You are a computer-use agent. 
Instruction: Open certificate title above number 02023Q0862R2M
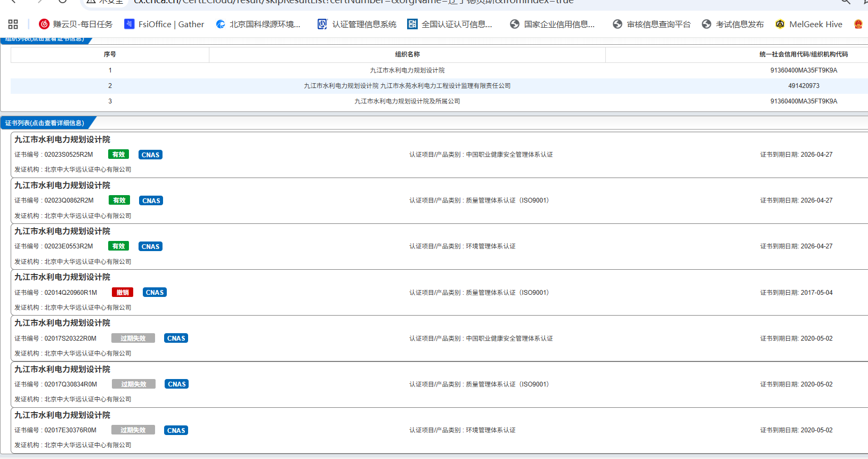pyautogui.click(x=62, y=186)
